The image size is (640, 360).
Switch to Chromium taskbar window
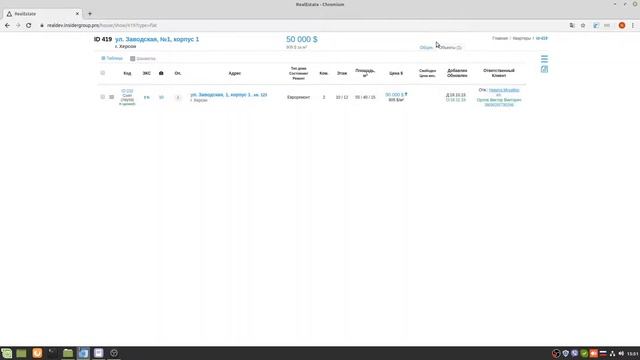click(83, 353)
